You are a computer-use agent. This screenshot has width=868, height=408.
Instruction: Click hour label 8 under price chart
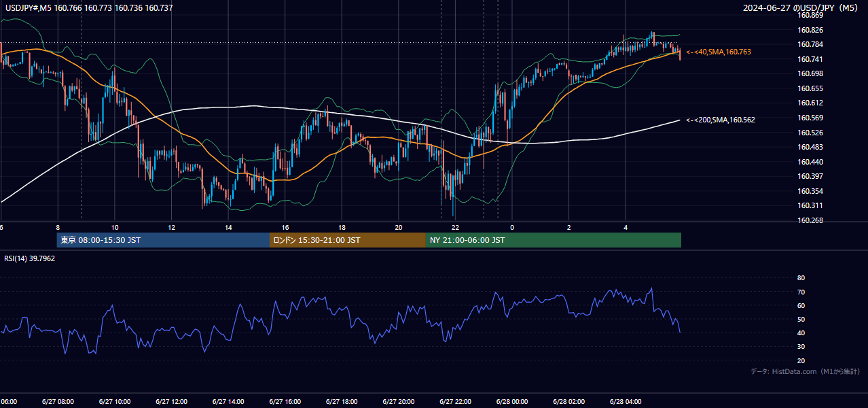click(58, 228)
